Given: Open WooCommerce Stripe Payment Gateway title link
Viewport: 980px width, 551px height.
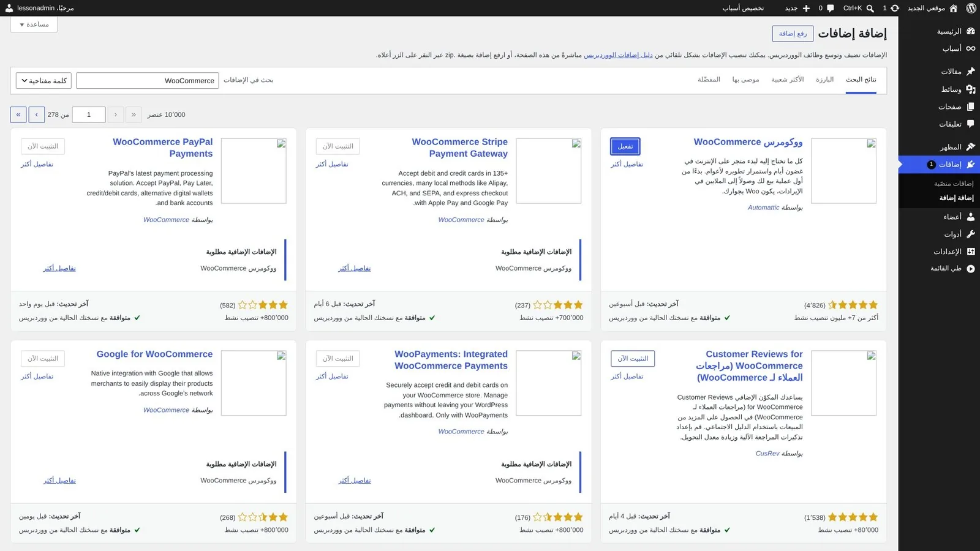Looking at the screenshot, I should point(460,148).
